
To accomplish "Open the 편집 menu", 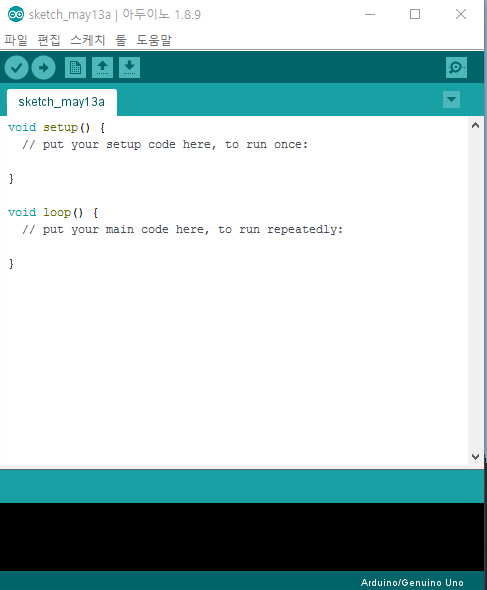I will [49, 40].
